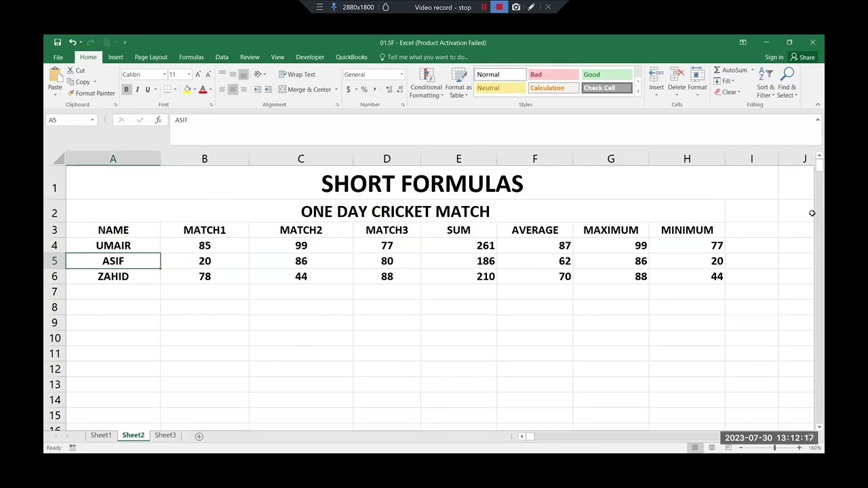The width and height of the screenshot is (868, 488).
Task: Apply the Check Cell style
Action: point(606,88)
